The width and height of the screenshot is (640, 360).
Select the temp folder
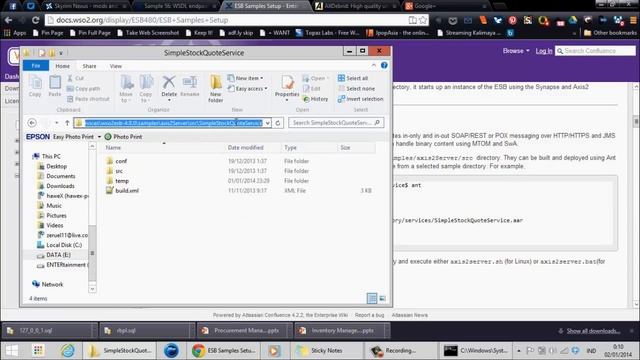pyautogui.click(x=122, y=181)
